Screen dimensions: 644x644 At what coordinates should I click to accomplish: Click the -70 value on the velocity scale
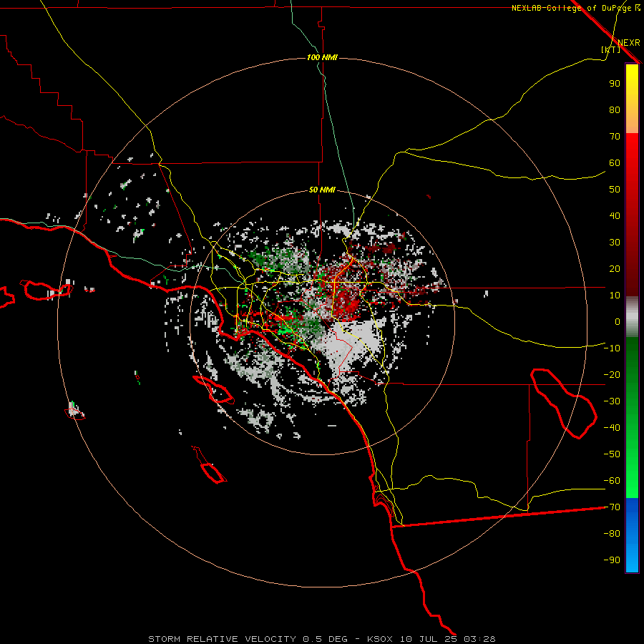click(x=612, y=507)
